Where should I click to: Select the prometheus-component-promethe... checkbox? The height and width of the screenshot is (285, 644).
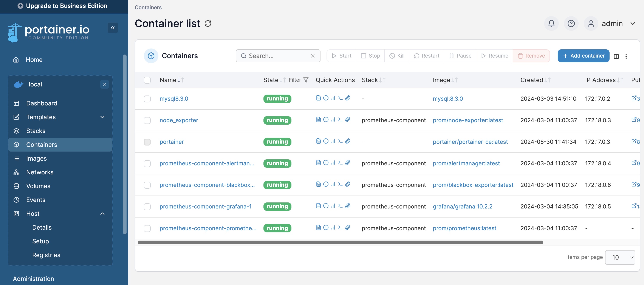click(x=147, y=228)
